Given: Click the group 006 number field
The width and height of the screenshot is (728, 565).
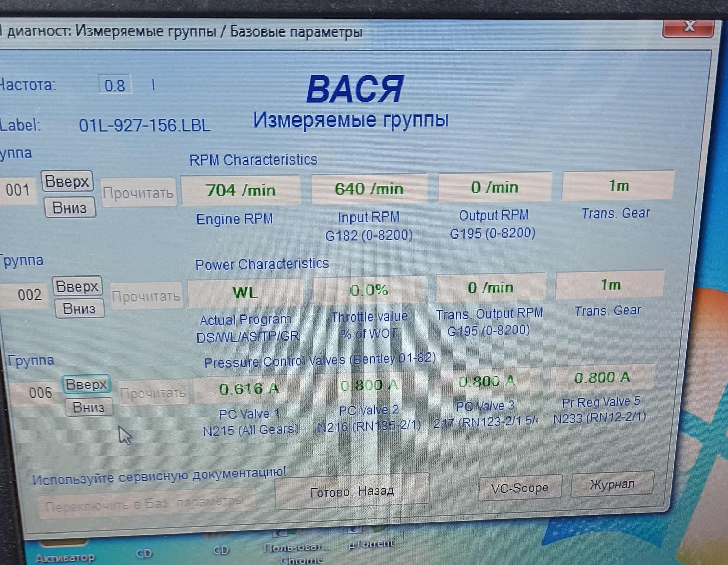Looking at the screenshot, I should coord(40,393).
